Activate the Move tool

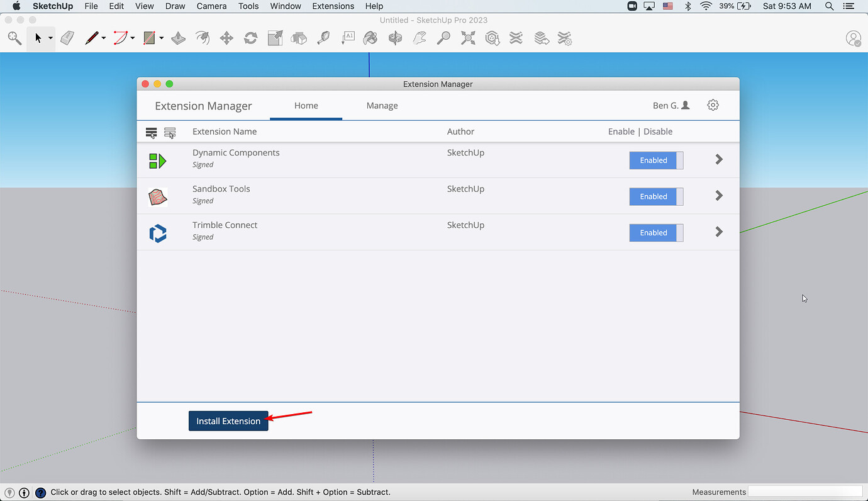click(226, 38)
